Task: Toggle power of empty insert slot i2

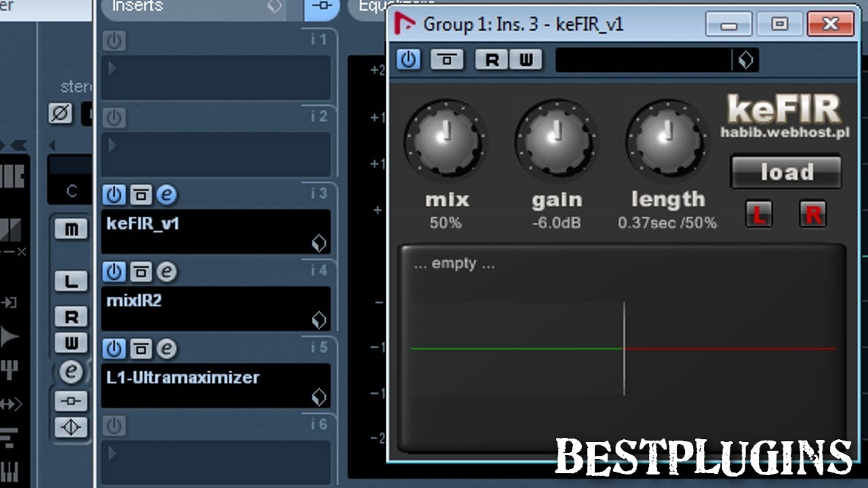Action: coord(114,118)
